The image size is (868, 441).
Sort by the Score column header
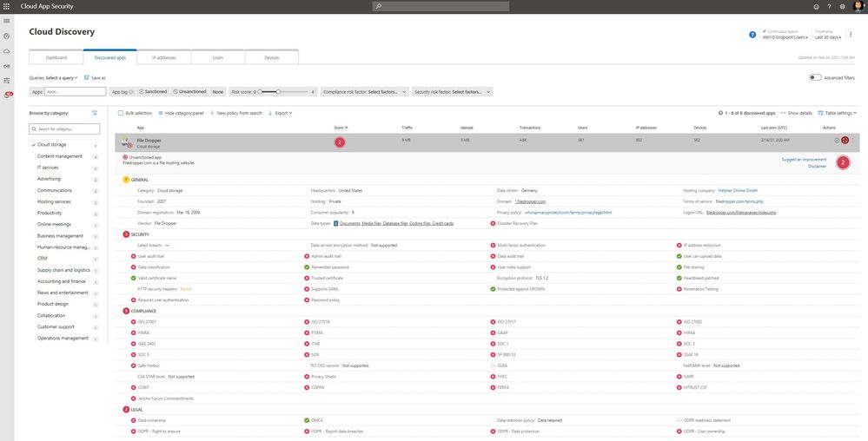click(x=341, y=128)
